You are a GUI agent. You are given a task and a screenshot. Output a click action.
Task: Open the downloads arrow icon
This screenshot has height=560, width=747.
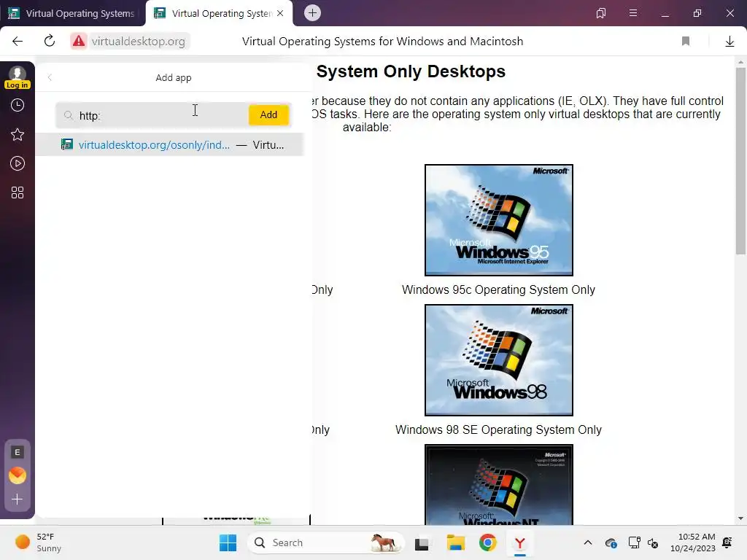click(729, 42)
